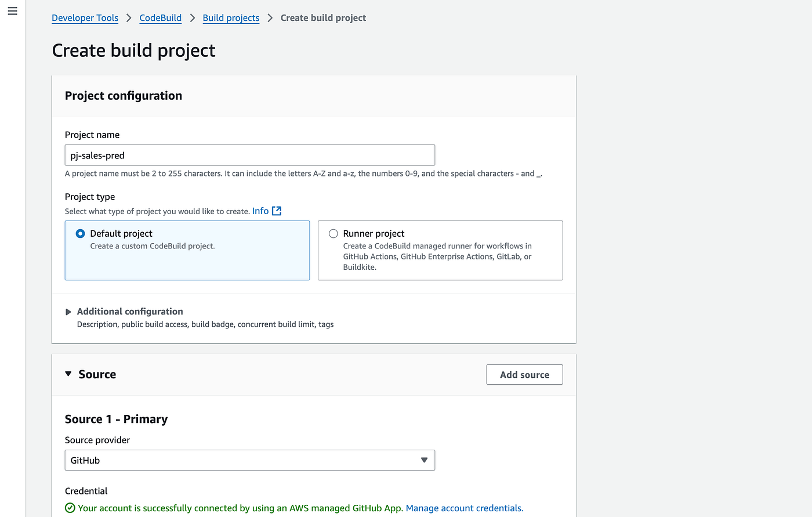Expand Additional configuration section
812x517 pixels.
click(68, 312)
